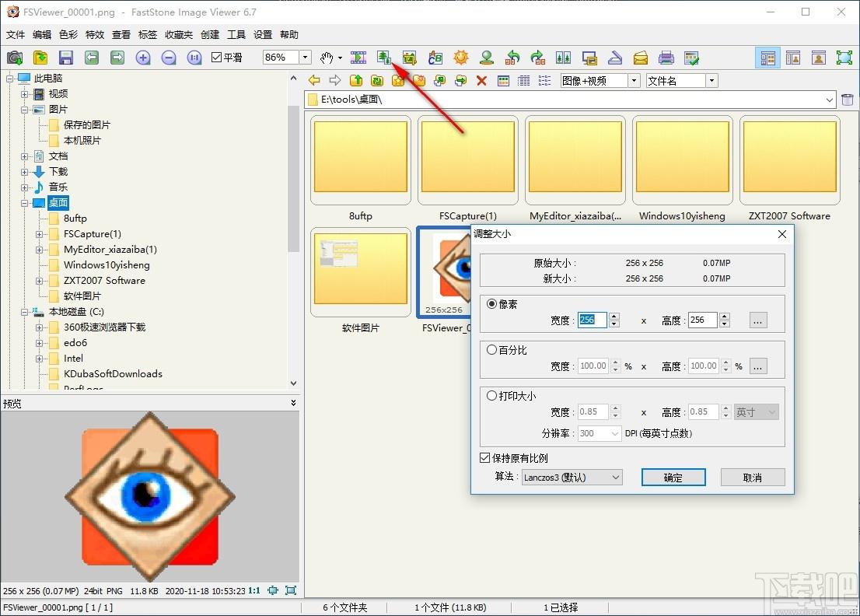Click the yellow back arrow in navigation bar
This screenshot has width=860, height=616.
(314, 81)
